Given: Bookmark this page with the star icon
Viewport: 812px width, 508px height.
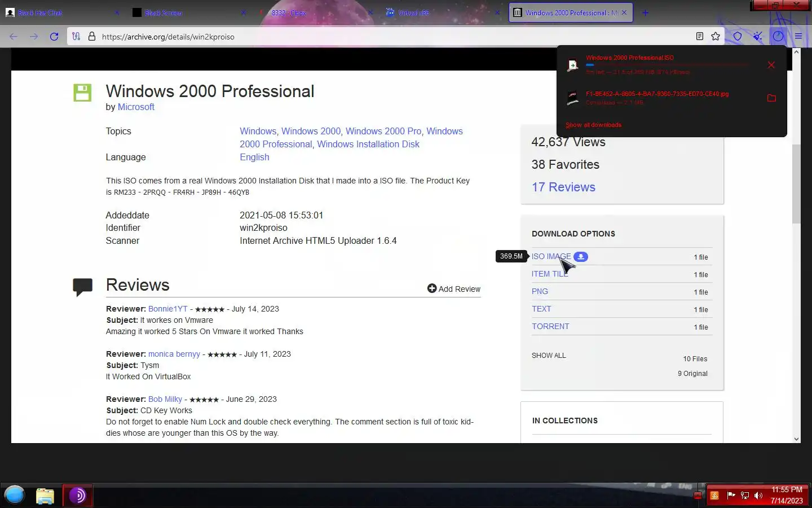Looking at the screenshot, I should pos(716,37).
